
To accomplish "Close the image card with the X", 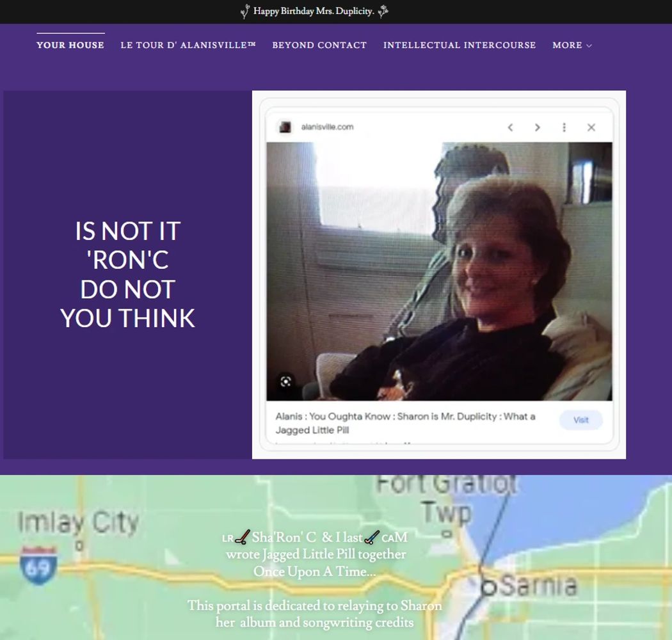I will (x=591, y=127).
